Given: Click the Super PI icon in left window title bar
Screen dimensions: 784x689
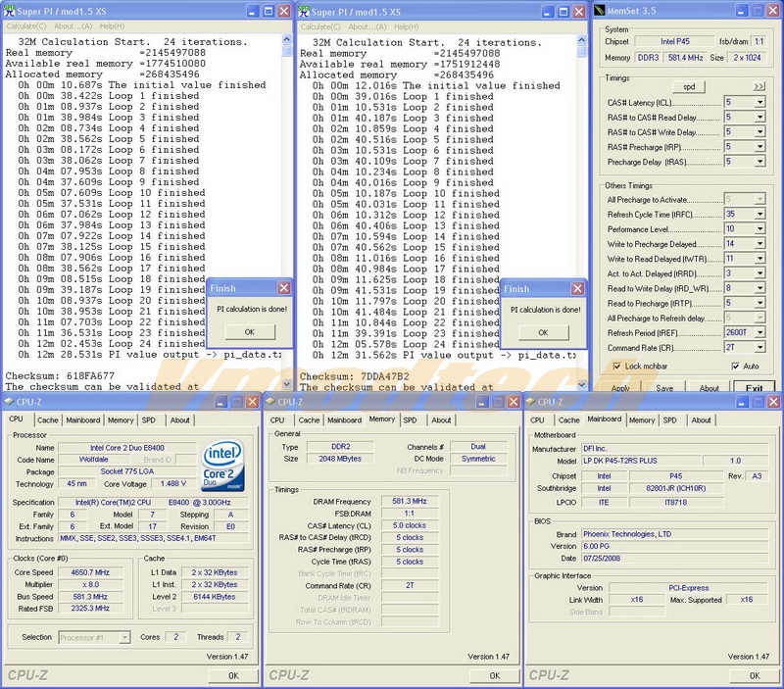Looking at the screenshot, I should (x=10, y=11).
